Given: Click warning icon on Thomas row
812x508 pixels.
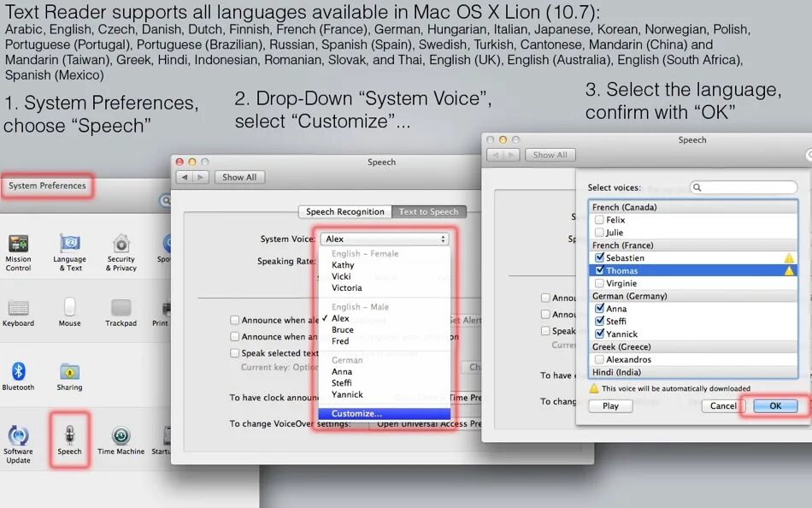Looking at the screenshot, I should 789,270.
